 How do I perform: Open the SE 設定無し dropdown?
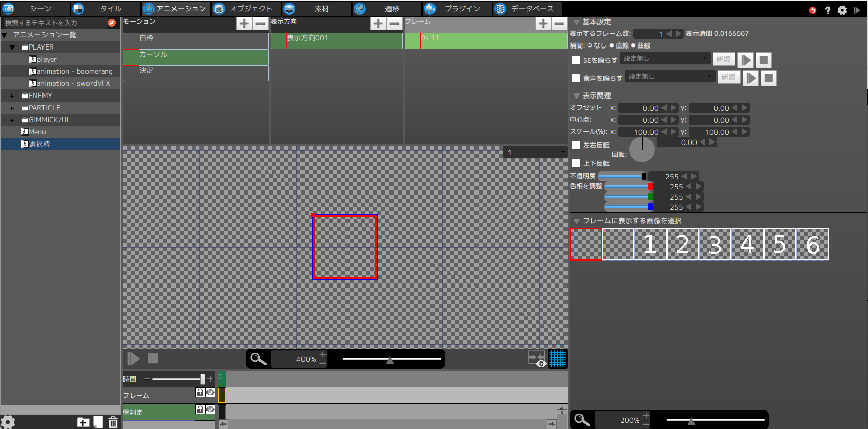point(665,59)
